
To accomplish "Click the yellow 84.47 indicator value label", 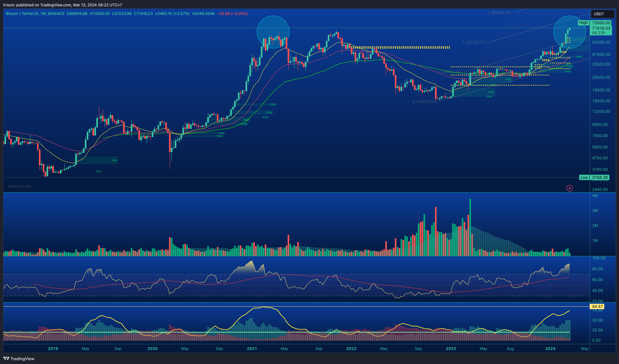I will click(x=597, y=307).
